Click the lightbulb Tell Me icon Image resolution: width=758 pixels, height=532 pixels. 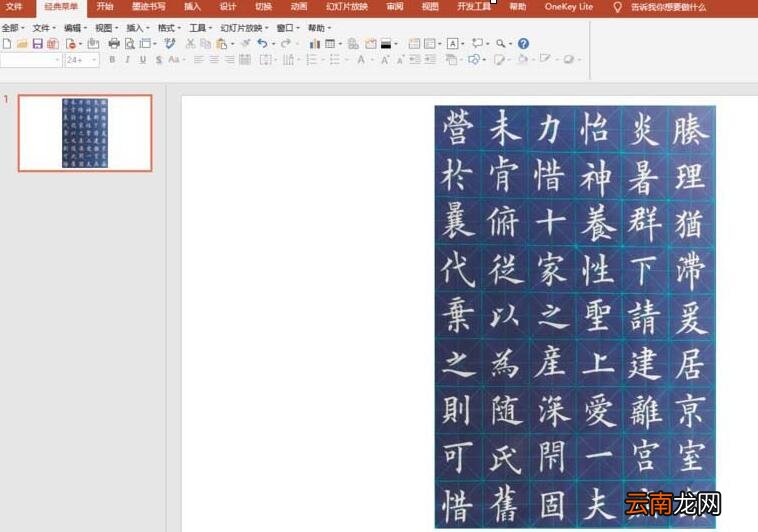pyautogui.click(x=617, y=7)
